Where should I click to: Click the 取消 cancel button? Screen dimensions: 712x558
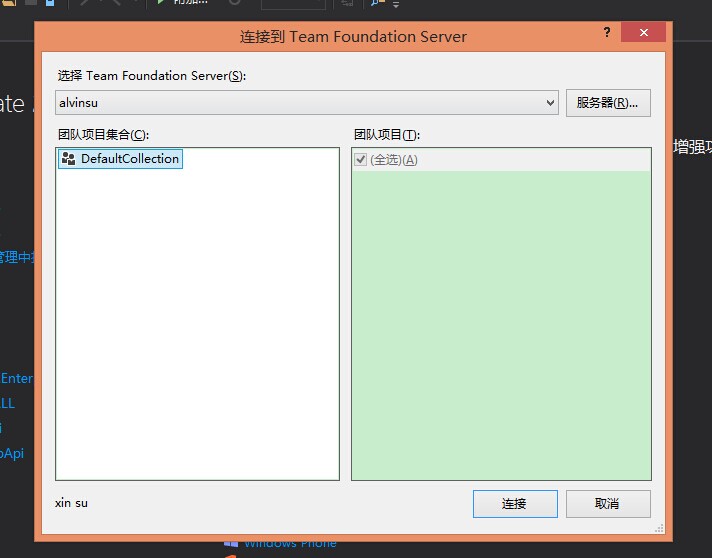(x=608, y=504)
